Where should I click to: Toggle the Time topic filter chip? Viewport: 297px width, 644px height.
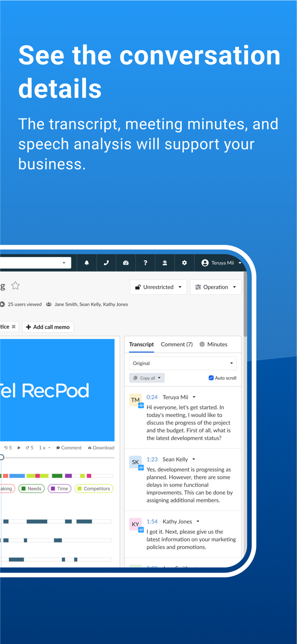pyautogui.click(x=59, y=489)
